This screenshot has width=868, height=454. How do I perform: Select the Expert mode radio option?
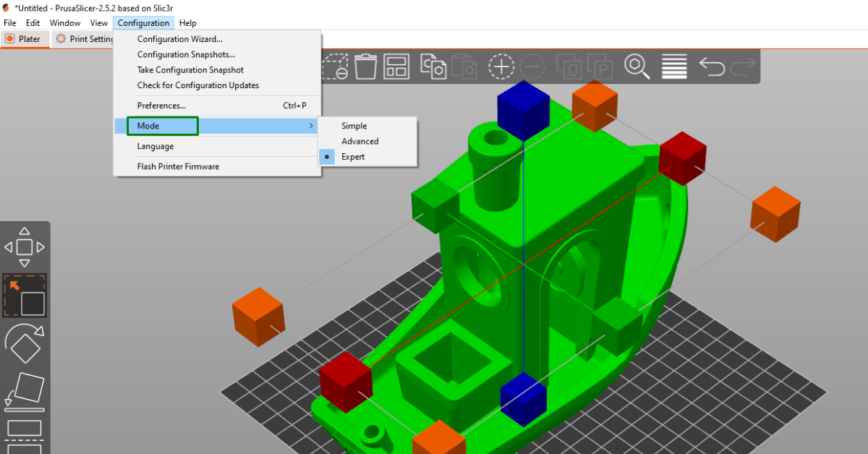tap(353, 157)
